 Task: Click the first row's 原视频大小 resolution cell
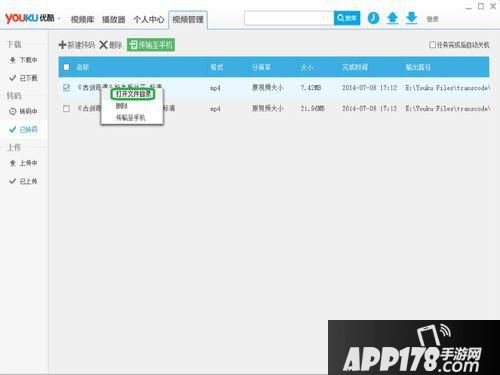pos(268,88)
